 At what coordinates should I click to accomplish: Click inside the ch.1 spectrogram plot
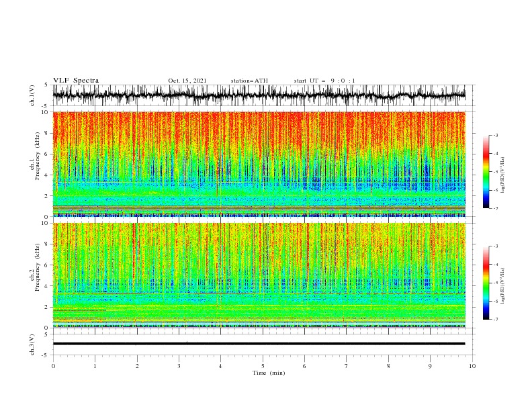coord(259,164)
